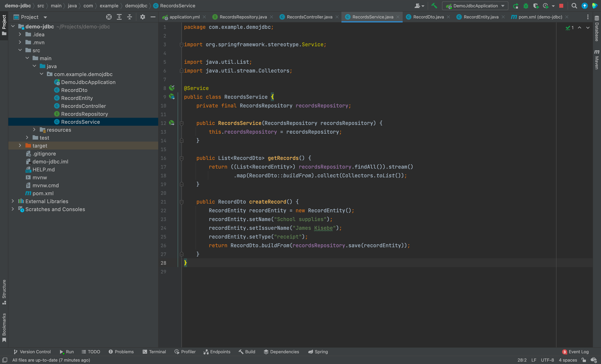The height and width of the screenshot is (364, 601).
Task: Click Select Opened File crosshair icon
Action: coord(109,17)
